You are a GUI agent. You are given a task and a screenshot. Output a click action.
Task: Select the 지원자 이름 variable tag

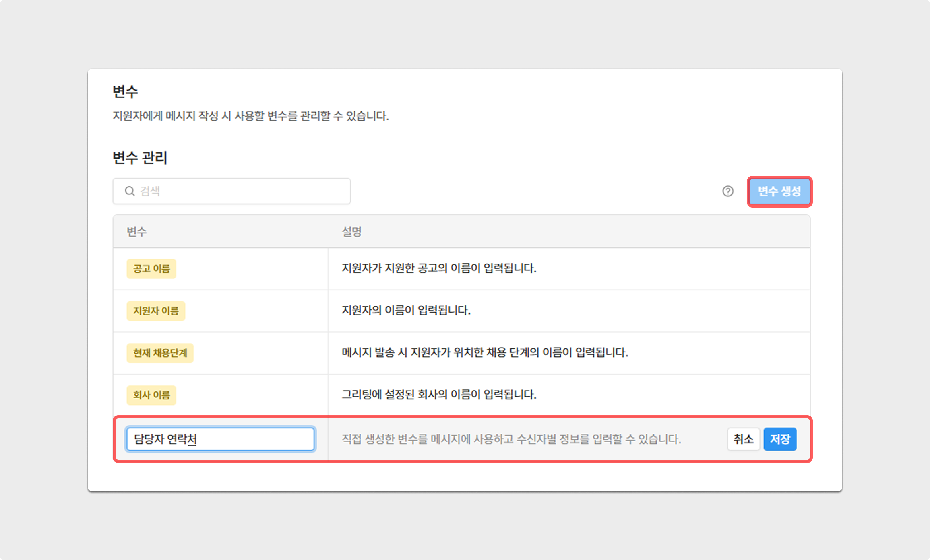[x=156, y=311]
